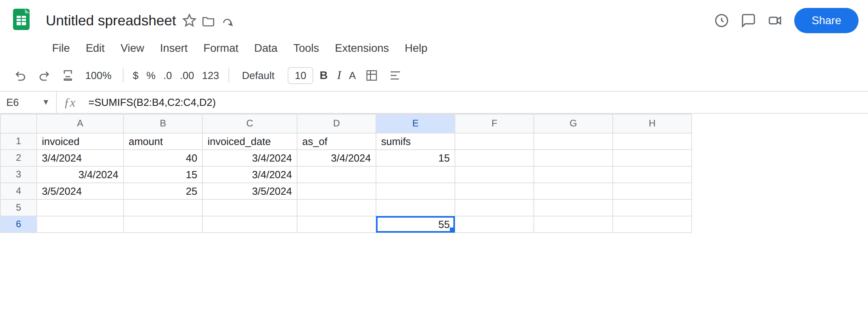Select column F header
The width and height of the screenshot is (868, 316).
494,124
